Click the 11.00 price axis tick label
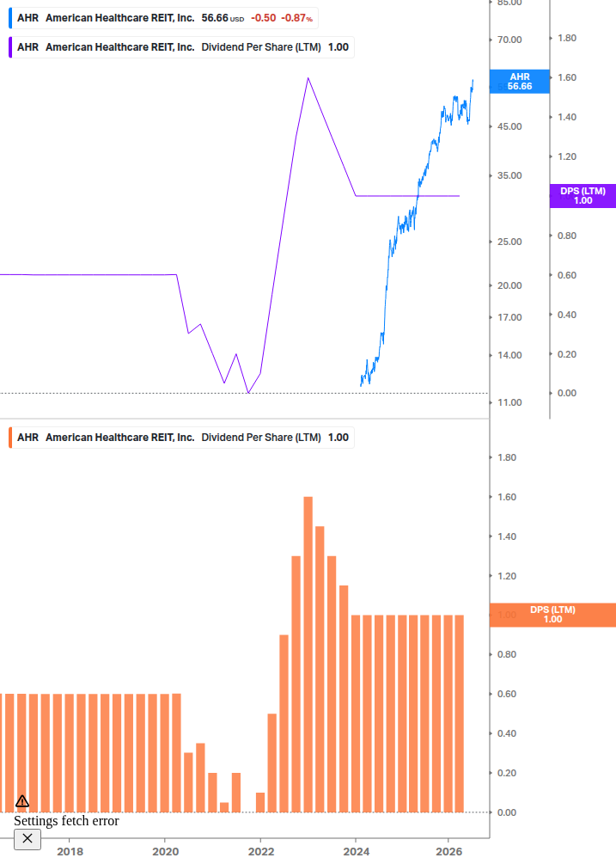Image resolution: width=616 pixels, height=864 pixels. (x=509, y=403)
